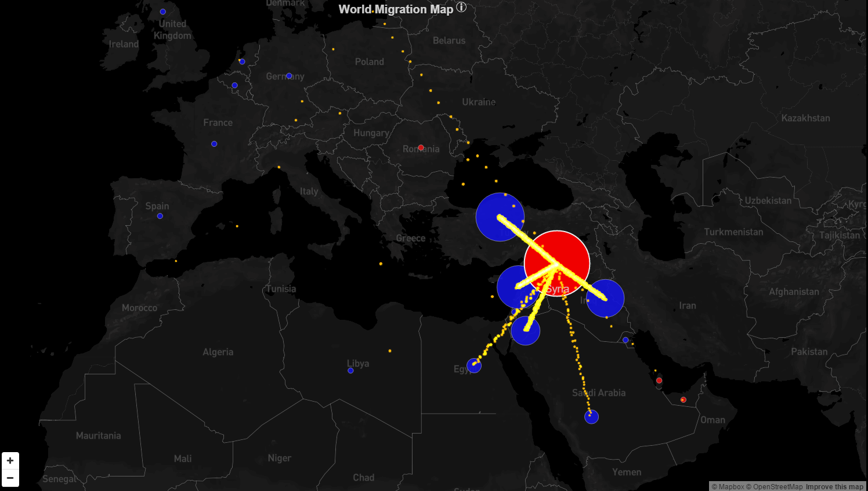Click the World Migration Map title
Viewport: 868px width, 491px height.
point(396,9)
